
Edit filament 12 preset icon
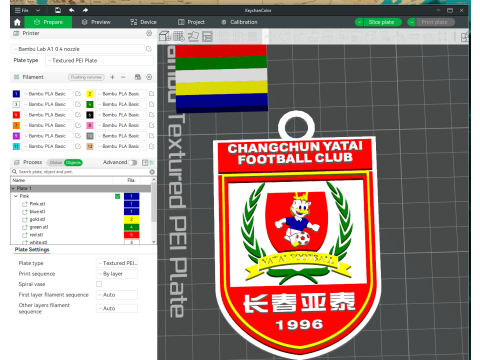[x=152, y=146]
